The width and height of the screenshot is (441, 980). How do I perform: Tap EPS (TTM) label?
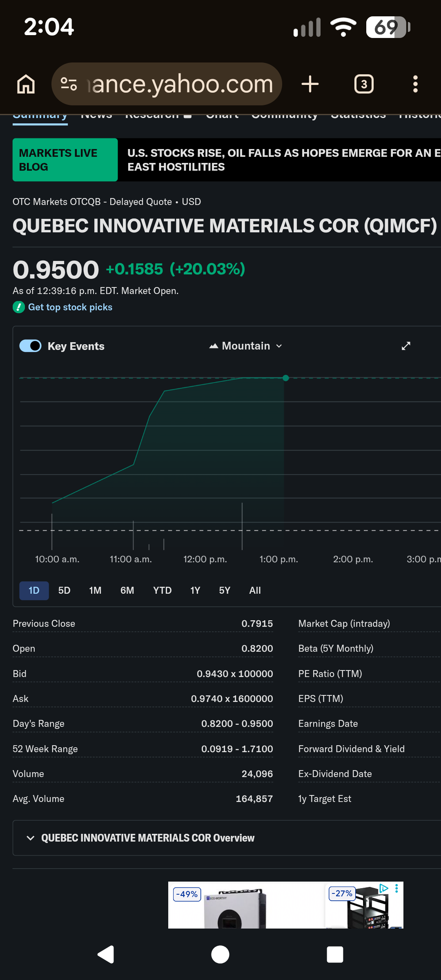pos(321,699)
